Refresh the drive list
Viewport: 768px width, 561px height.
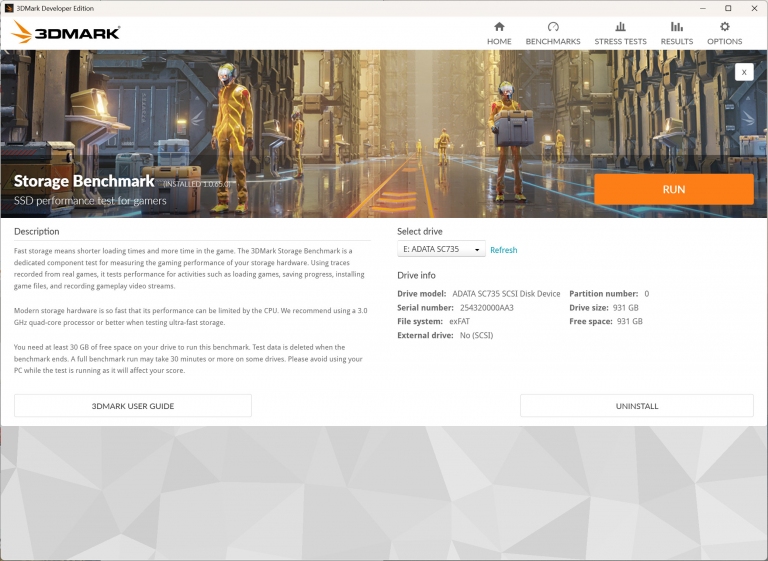503,250
